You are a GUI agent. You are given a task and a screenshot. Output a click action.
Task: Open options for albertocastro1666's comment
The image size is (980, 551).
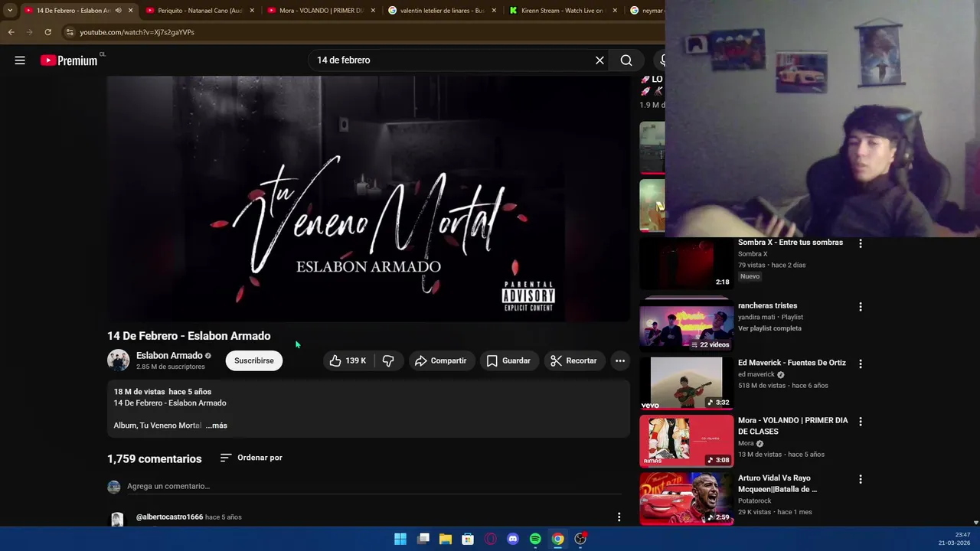coord(619,517)
